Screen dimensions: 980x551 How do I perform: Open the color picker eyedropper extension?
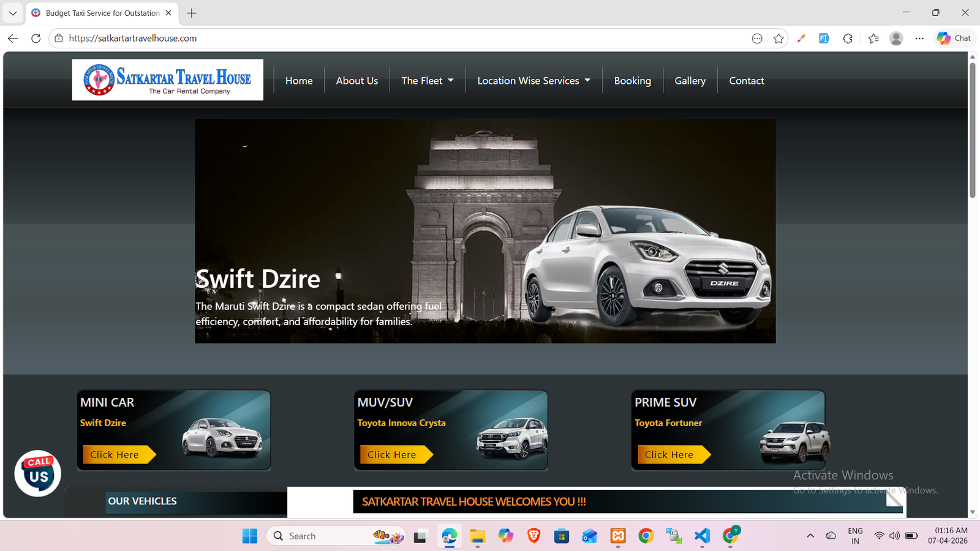801,39
